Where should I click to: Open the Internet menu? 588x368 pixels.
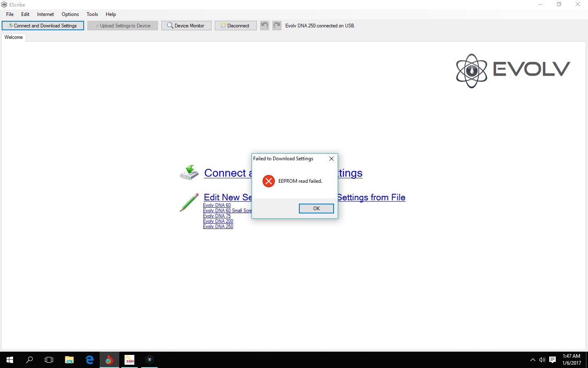(45, 14)
